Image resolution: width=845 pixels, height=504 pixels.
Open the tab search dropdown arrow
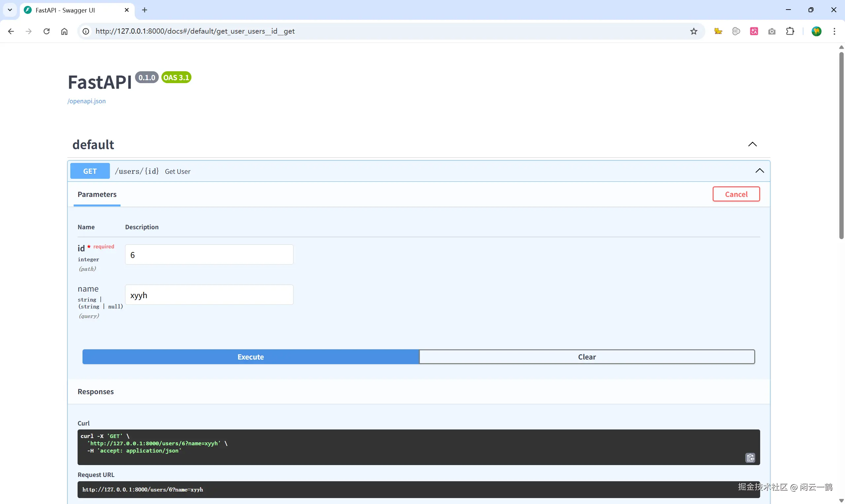click(x=10, y=10)
